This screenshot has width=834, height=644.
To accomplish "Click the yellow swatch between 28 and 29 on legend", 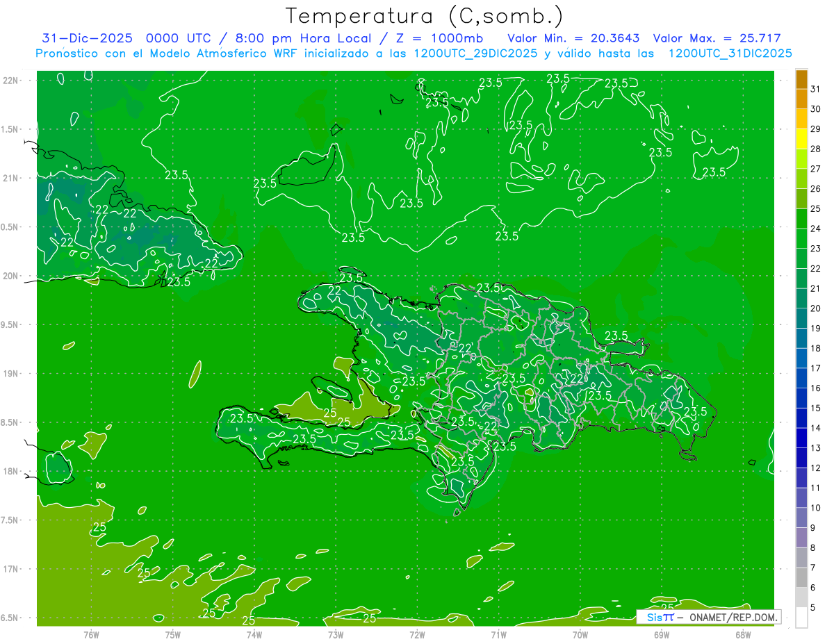I will (x=801, y=139).
